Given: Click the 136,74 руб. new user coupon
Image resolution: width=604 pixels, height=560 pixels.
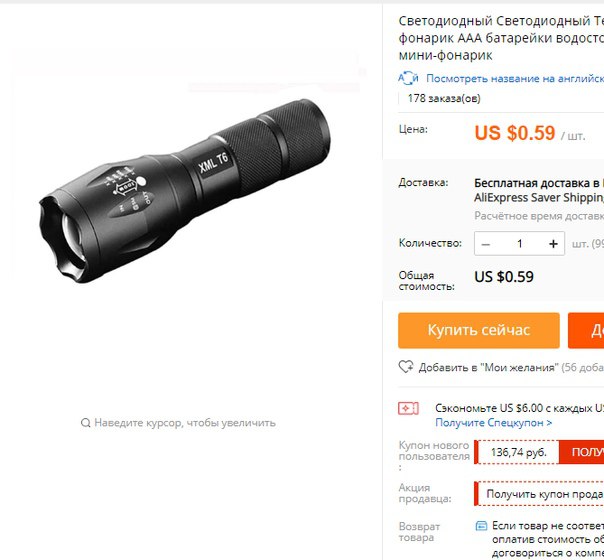Looking at the screenshot, I should coord(518,452).
